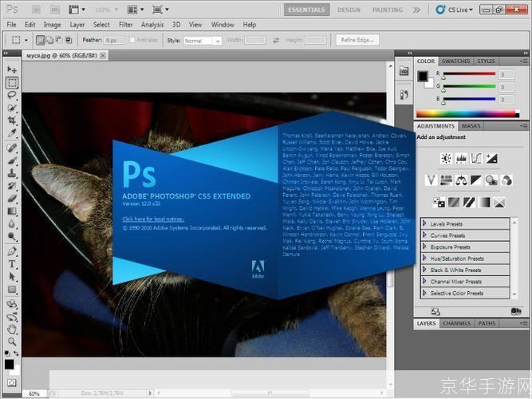Image resolution: width=532 pixels, height=399 pixels.
Task: Open the Layer menu
Action: [x=77, y=25]
